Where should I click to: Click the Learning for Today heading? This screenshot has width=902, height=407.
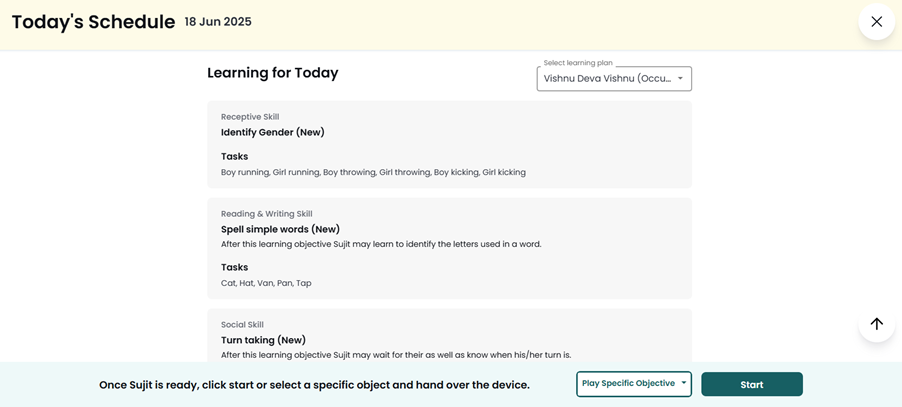(x=273, y=73)
